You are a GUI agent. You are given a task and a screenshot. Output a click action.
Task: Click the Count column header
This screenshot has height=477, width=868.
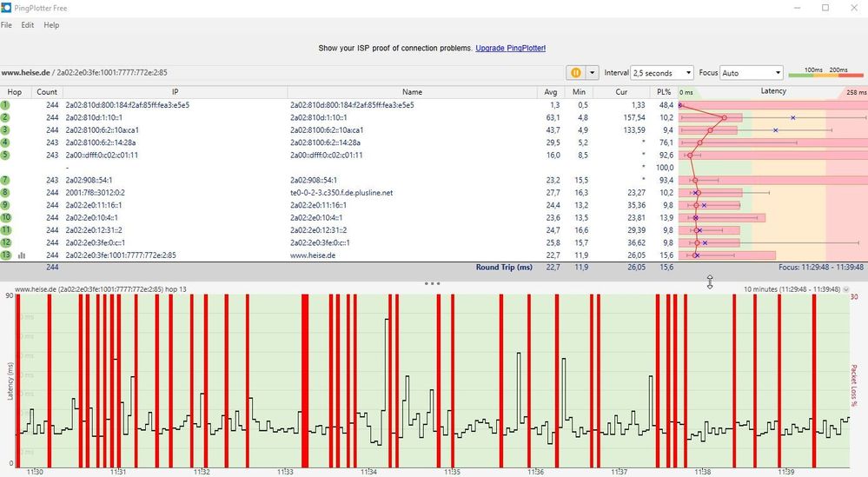[47, 92]
